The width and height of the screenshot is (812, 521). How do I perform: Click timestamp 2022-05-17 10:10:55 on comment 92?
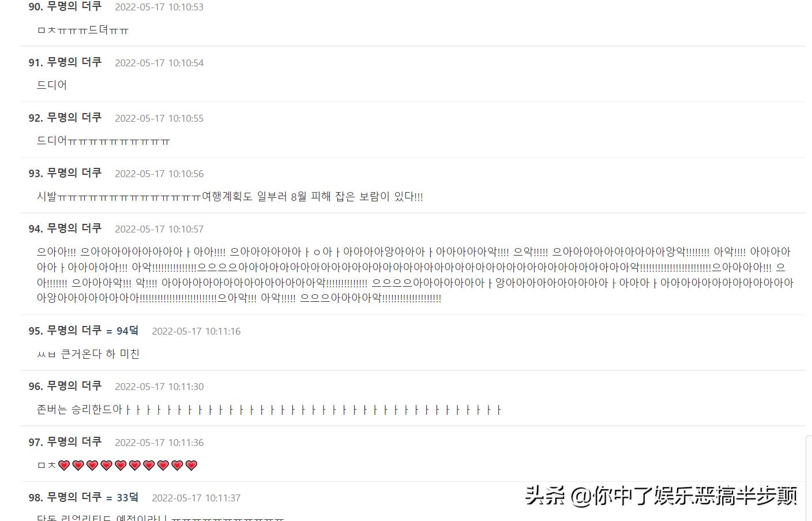(159, 118)
